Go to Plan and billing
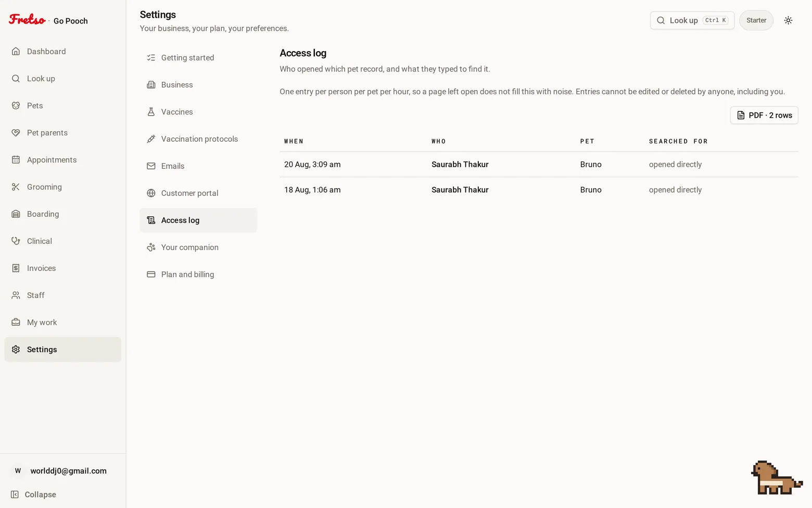The height and width of the screenshot is (508, 812). tap(198, 275)
